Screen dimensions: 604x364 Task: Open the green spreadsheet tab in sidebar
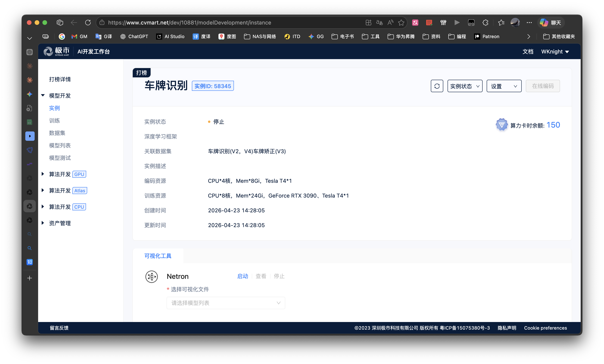(x=30, y=122)
